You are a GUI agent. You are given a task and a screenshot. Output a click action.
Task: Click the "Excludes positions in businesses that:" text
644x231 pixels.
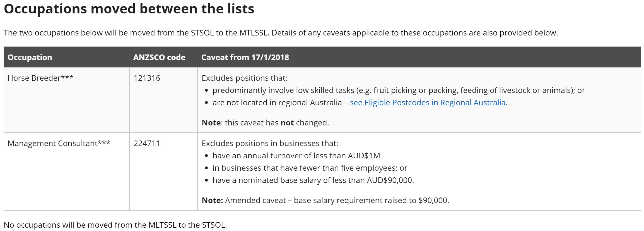coord(270,143)
